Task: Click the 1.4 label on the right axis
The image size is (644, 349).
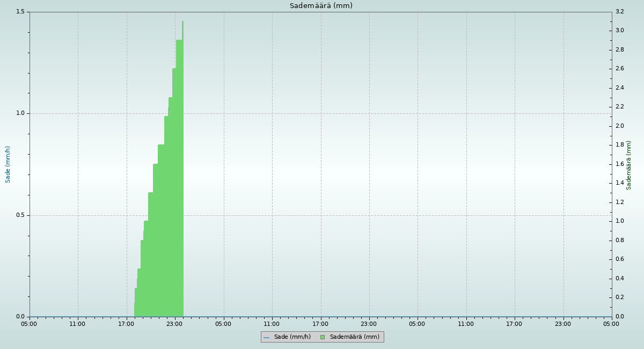Action: 619,183
